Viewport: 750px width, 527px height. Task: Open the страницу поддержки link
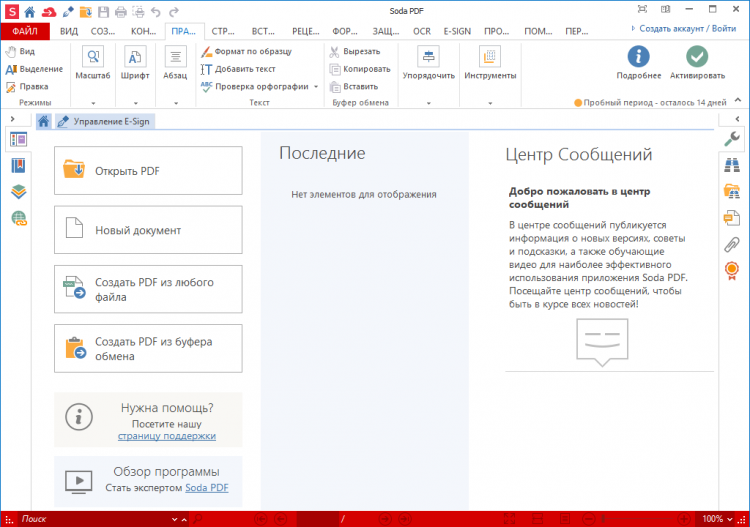coord(167,436)
